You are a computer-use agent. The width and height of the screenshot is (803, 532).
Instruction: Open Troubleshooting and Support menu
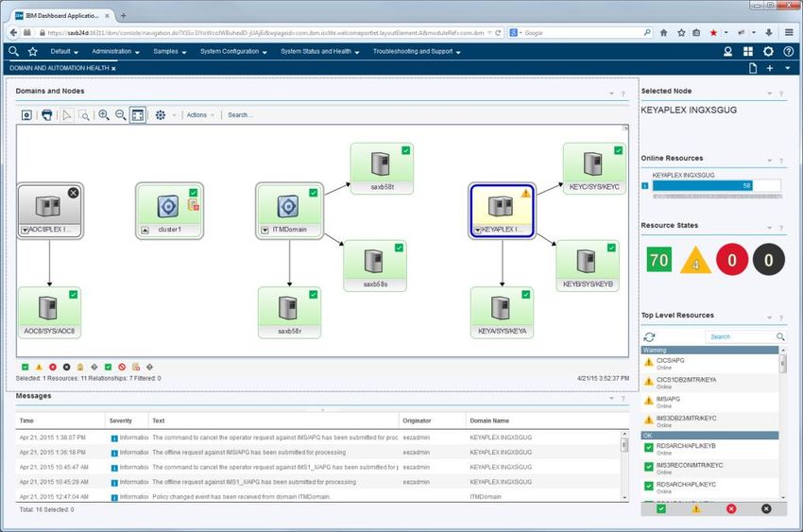point(417,52)
